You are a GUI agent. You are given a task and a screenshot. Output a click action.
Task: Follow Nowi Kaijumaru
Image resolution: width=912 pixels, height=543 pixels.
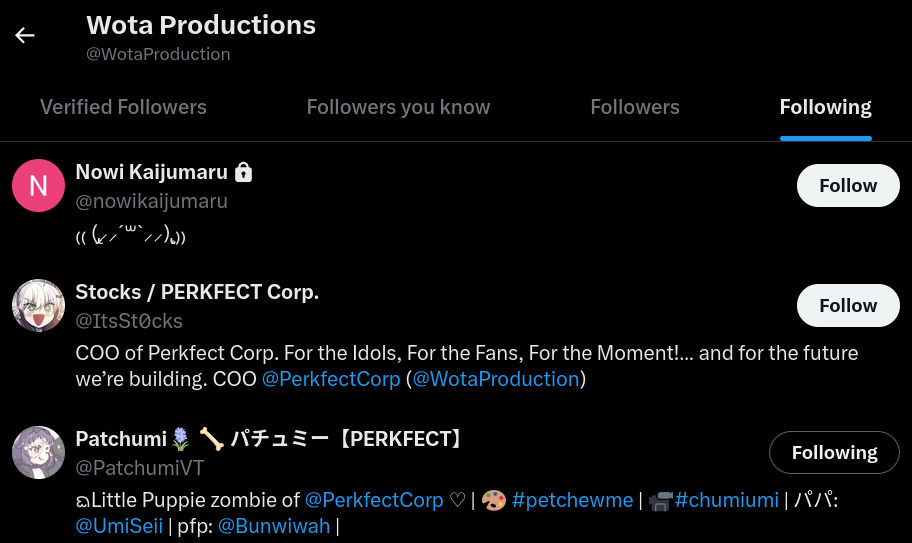click(x=848, y=186)
